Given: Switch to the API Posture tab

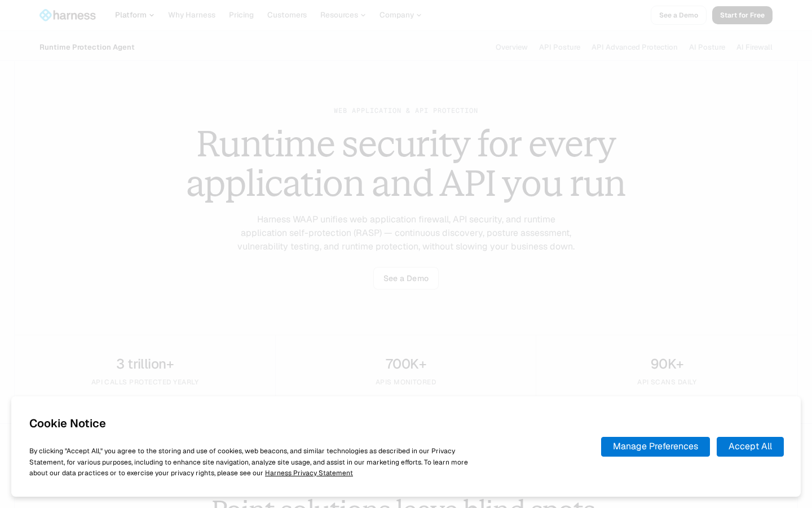Looking at the screenshot, I should (559, 47).
